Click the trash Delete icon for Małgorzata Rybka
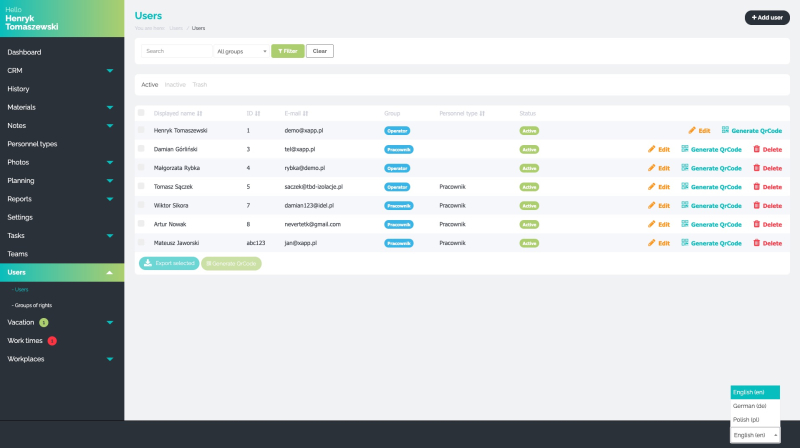This screenshot has width=800, height=448. pos(757,168)
